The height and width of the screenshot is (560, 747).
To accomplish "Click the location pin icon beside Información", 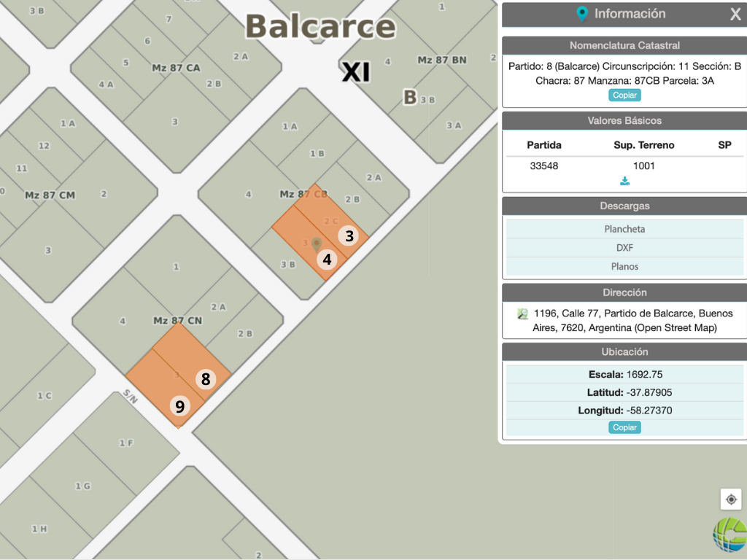I will click(x=582, y=14).
